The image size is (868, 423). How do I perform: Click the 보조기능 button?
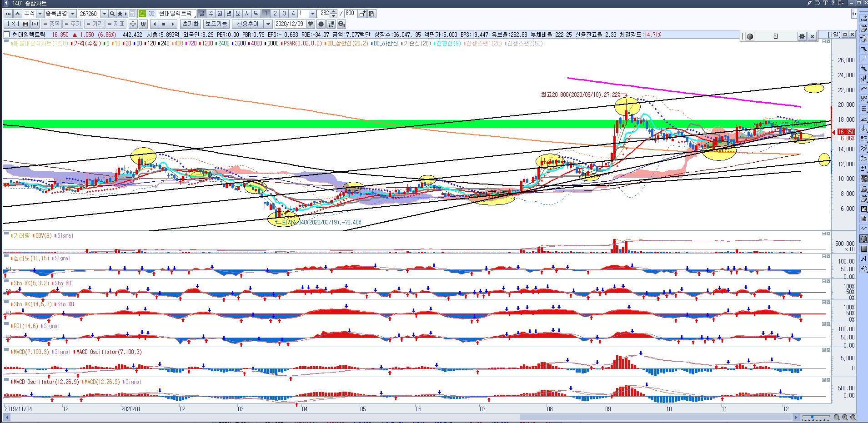tap(216, 24)
